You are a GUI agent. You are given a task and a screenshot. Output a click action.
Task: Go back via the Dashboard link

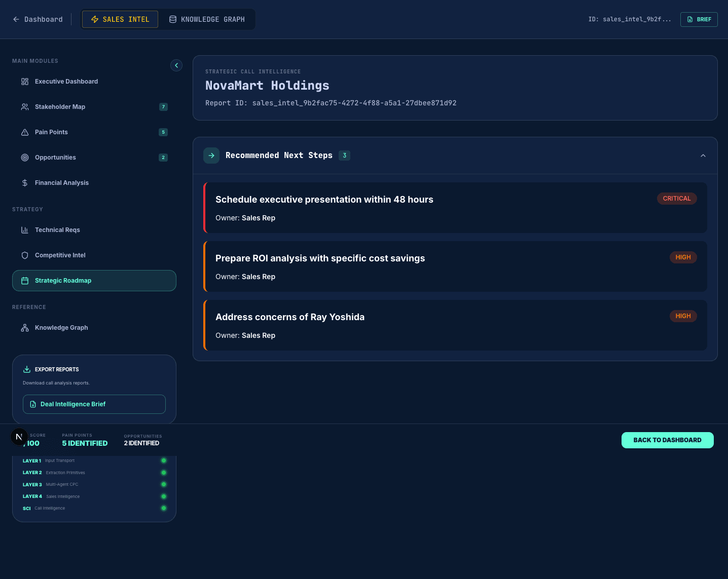(38, 19)
